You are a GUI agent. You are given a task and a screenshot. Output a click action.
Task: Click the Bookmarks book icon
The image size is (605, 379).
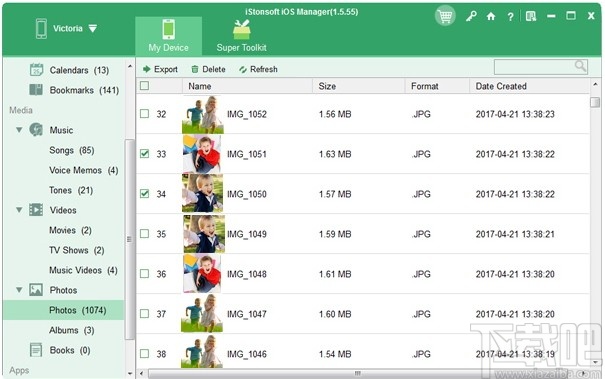36,90
